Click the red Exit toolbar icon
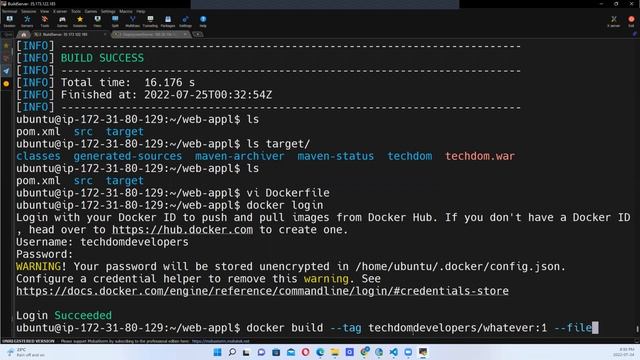Image resolution: width=640 pixels, height=360 pixels. [x=631, y=21]
